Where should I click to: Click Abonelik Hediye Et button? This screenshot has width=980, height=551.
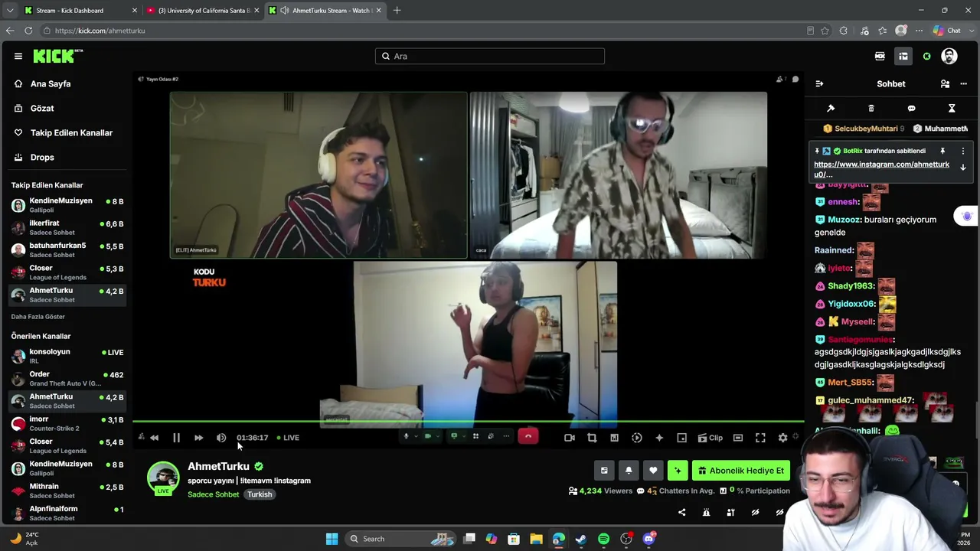pos(741,471)
